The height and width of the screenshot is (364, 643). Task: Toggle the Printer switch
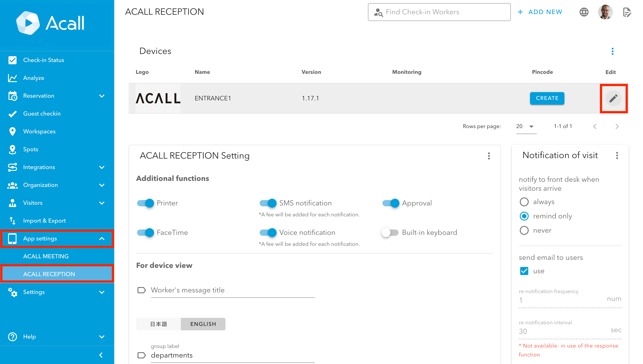[146, 203]
